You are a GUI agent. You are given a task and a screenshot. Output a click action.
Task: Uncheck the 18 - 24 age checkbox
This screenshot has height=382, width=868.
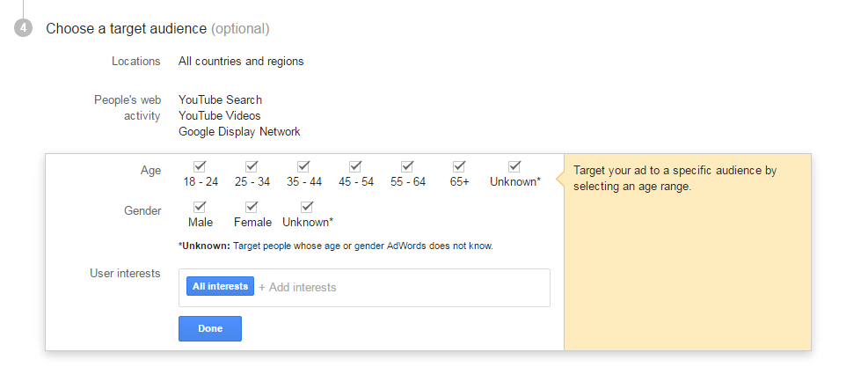[x=201, y=166]
